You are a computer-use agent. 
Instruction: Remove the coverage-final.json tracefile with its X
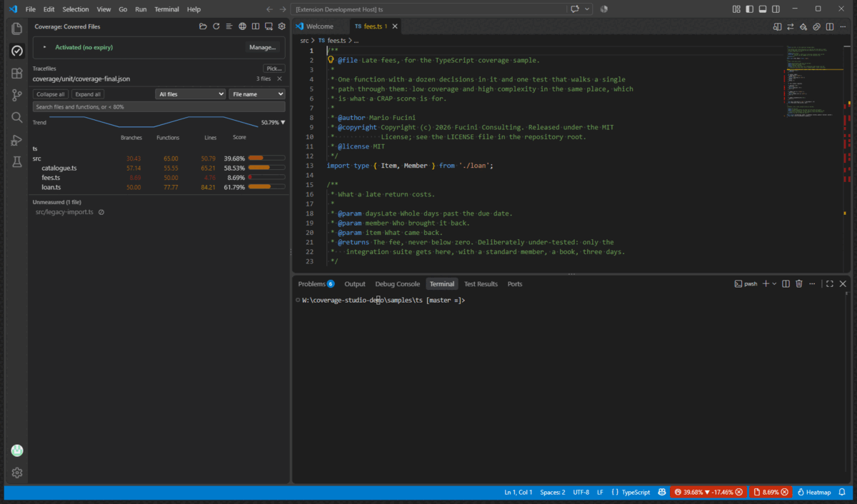pos(280,79)
